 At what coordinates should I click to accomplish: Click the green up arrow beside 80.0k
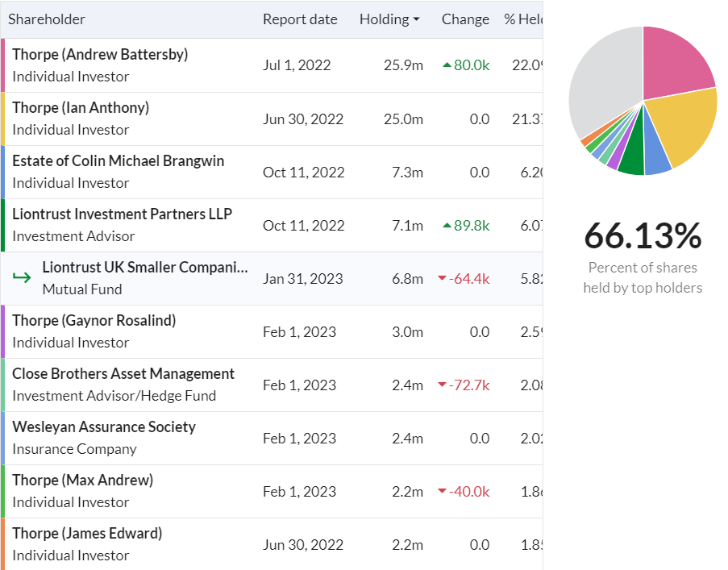click(447, 65)
